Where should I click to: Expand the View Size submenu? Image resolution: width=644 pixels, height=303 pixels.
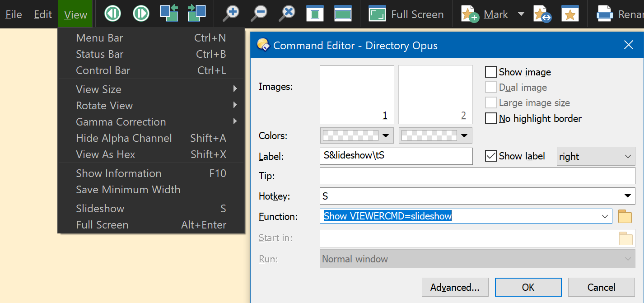(151, 89)
